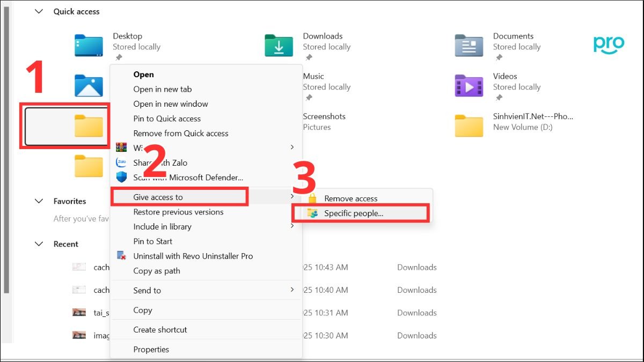
Task: Click the left vertical scrollbar
Action: (6, 150)
